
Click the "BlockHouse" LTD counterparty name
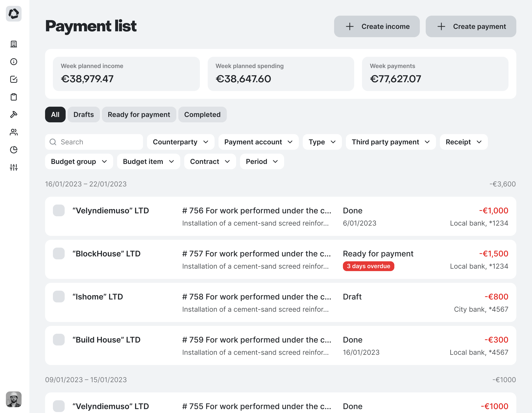coord(107,254)
